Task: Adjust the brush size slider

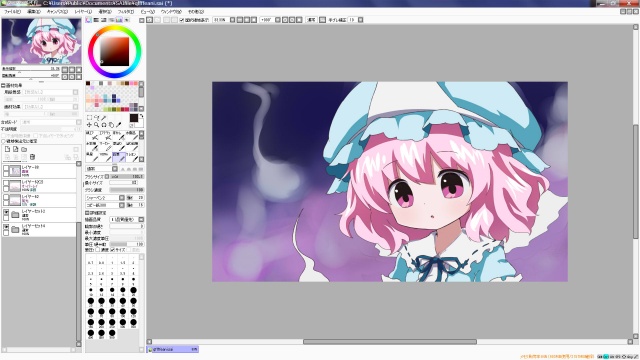Action: click(x=127, y=176)
